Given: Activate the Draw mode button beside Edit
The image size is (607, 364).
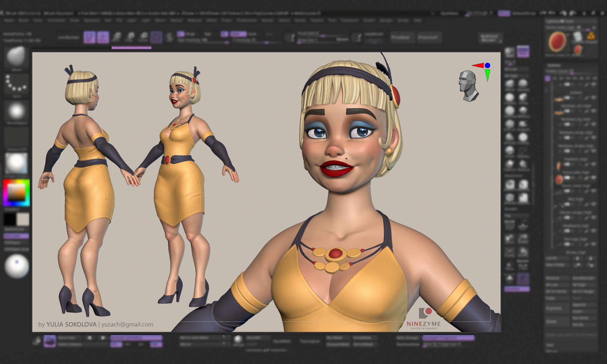Looking at the screenshot, I should coord(103,37).
